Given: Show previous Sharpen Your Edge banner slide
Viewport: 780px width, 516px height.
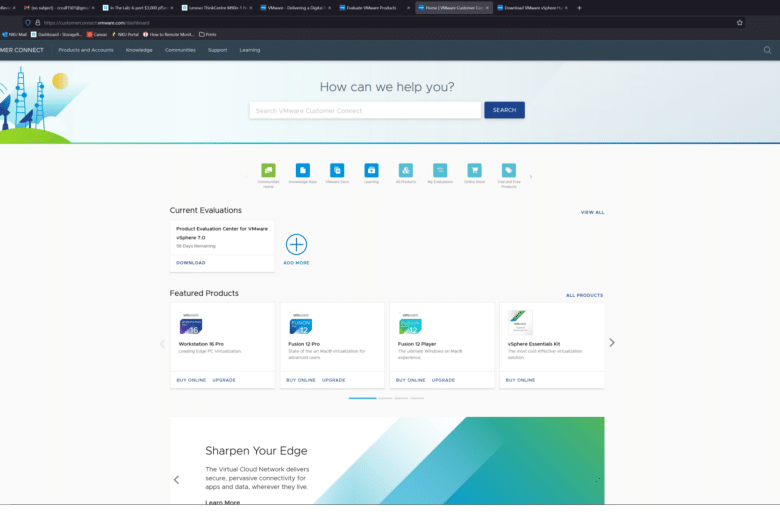Looking at the screenshot, I should click(x=176, y=480).
